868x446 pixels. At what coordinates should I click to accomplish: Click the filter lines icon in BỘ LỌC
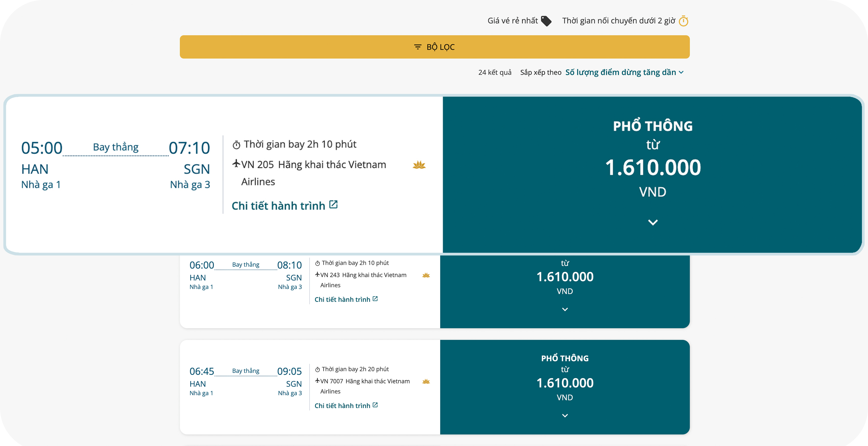coord(417,47)
